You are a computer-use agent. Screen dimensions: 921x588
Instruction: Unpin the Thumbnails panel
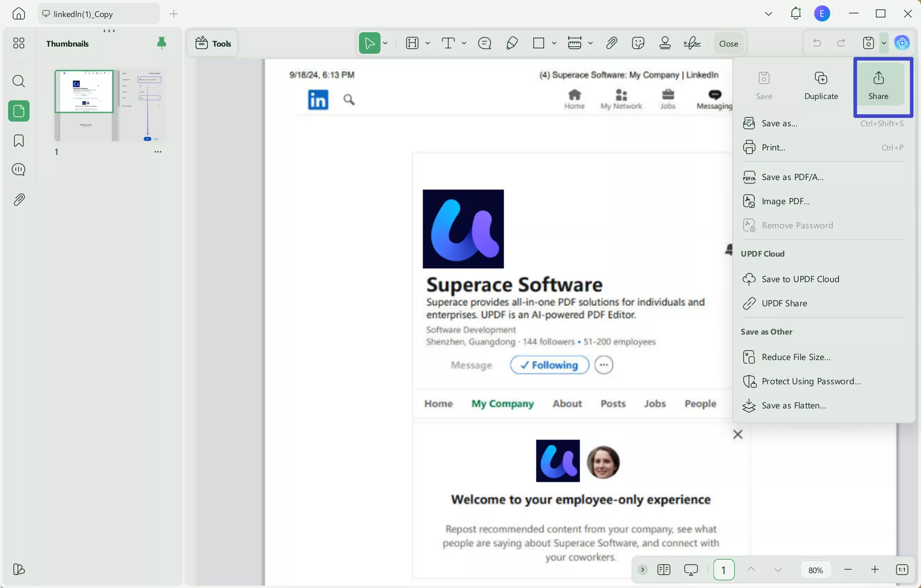[x=161, y=43]
